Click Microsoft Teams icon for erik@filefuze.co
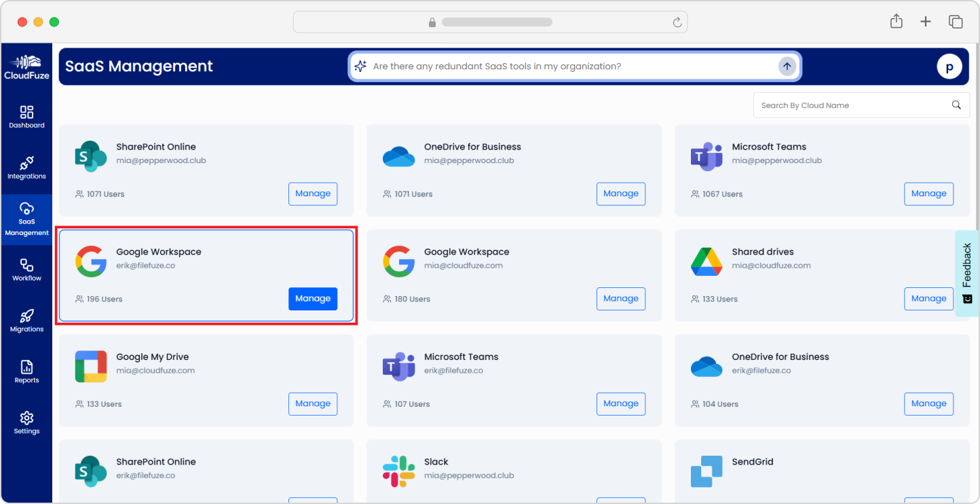Image resolution: width=980 pixels, height=504 pixels. click(398, 367)
